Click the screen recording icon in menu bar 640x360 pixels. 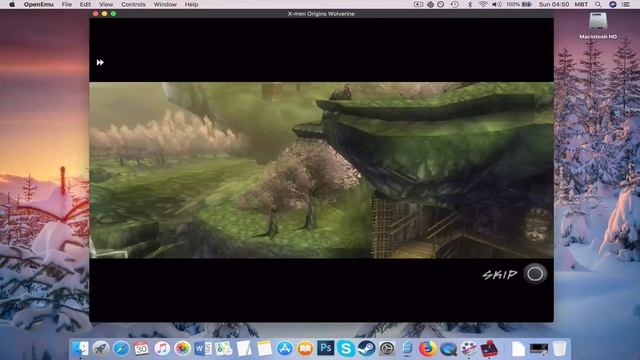click(418, 4)
